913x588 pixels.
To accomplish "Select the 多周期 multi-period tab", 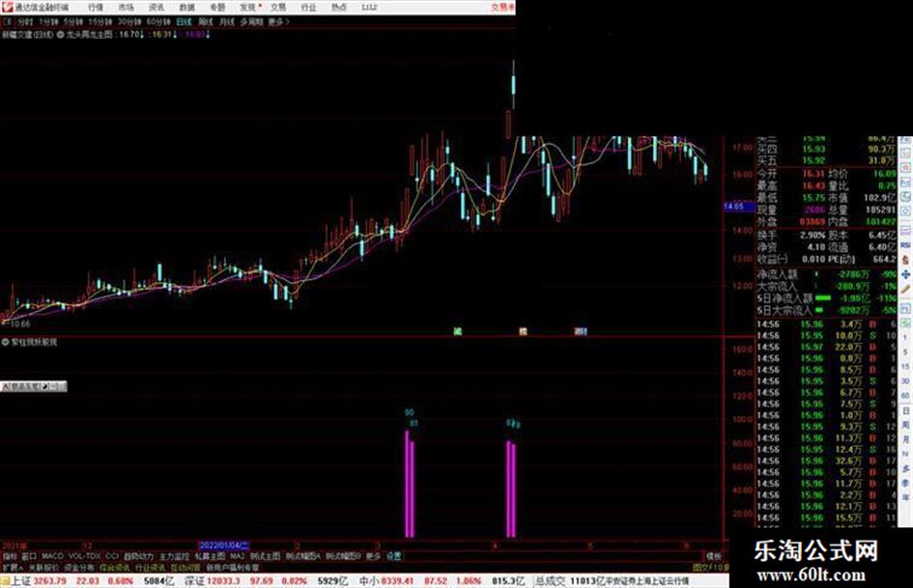I will (251, 21).
